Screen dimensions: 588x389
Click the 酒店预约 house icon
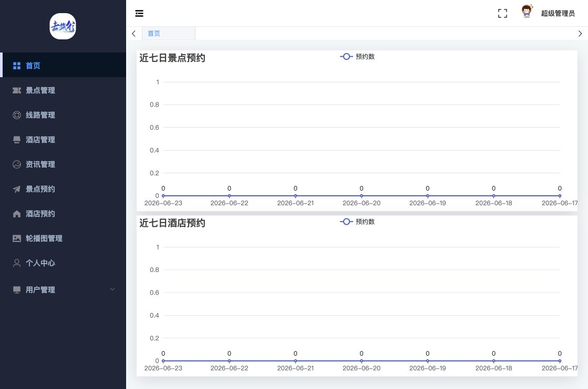coord(17,214)
